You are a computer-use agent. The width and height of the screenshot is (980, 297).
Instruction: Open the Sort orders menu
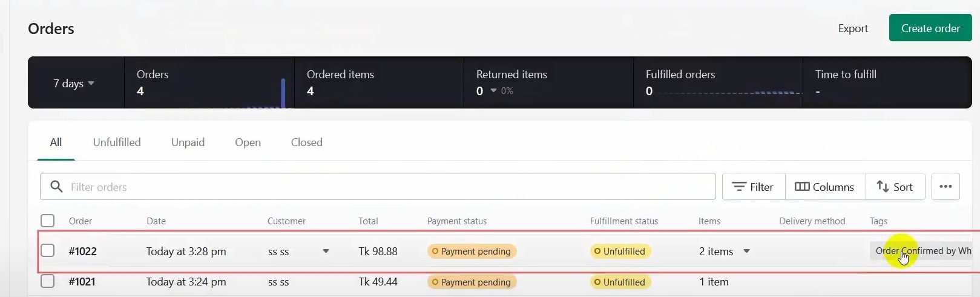895,187
